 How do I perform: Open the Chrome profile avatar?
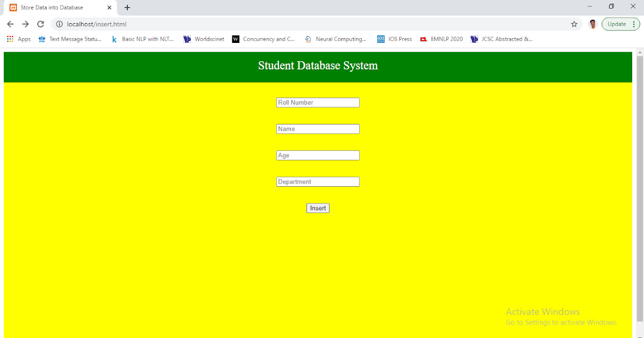pos(592,24)
